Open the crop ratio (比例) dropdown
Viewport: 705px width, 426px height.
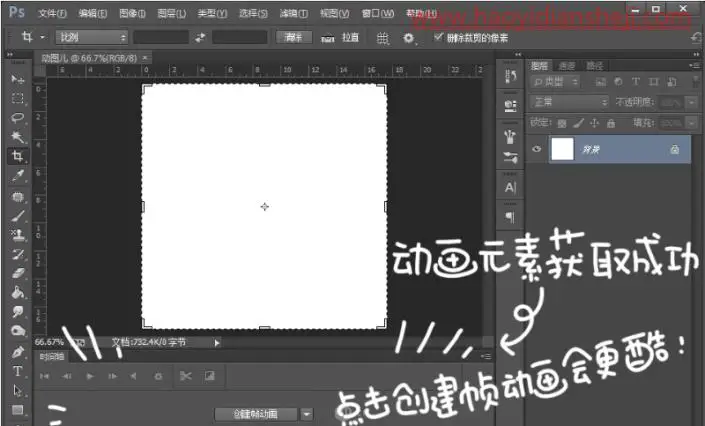92,37
